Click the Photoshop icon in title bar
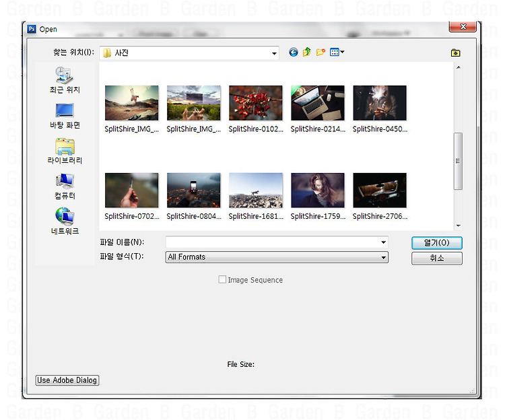 point(32,29)
